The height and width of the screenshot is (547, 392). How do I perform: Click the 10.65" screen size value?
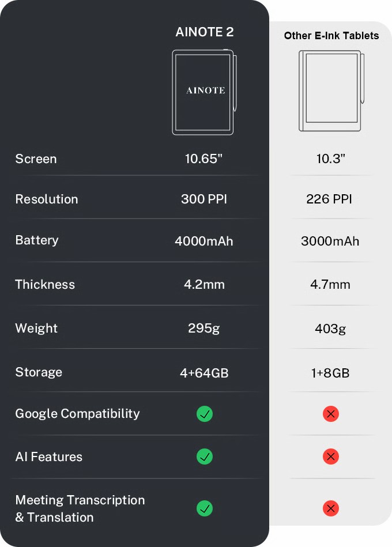[204, 159]
